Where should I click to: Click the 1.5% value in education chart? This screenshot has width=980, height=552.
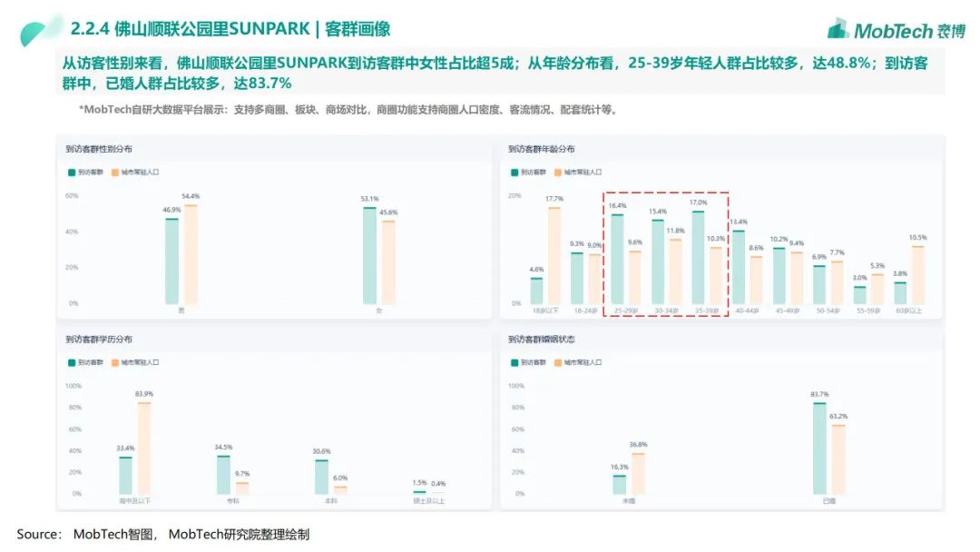[419, 483]
